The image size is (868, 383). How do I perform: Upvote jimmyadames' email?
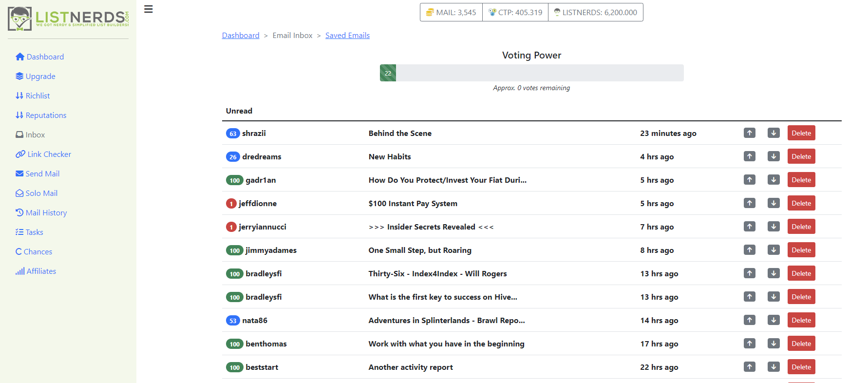tap(750, 250)
